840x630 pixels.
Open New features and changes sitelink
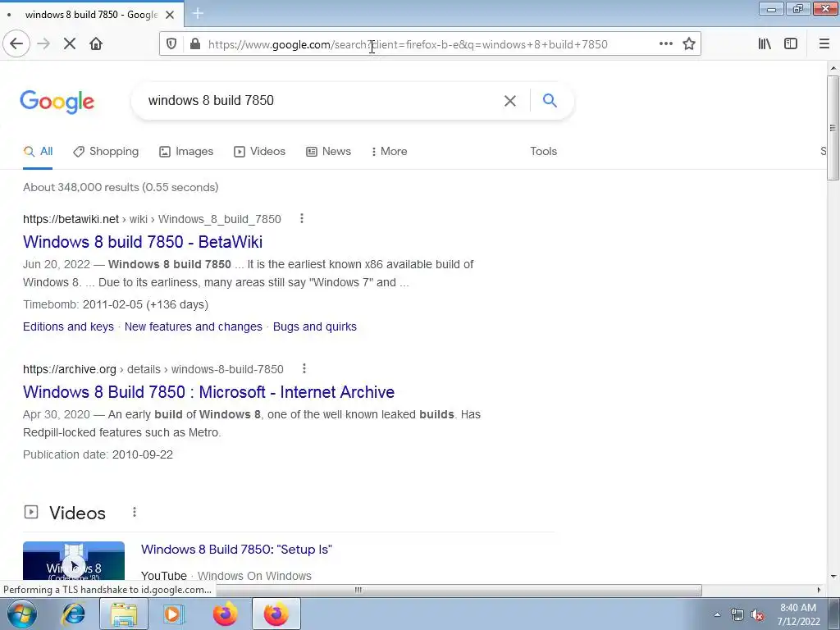tap(194, 326)
